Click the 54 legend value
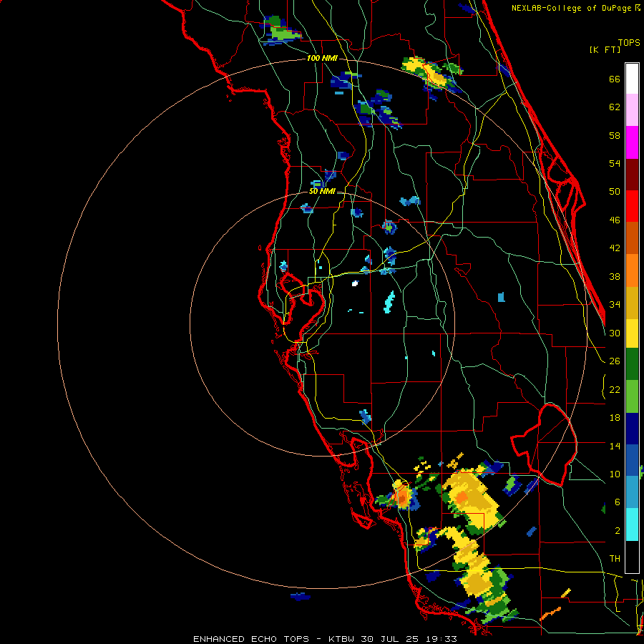 [x=615, y=163]
